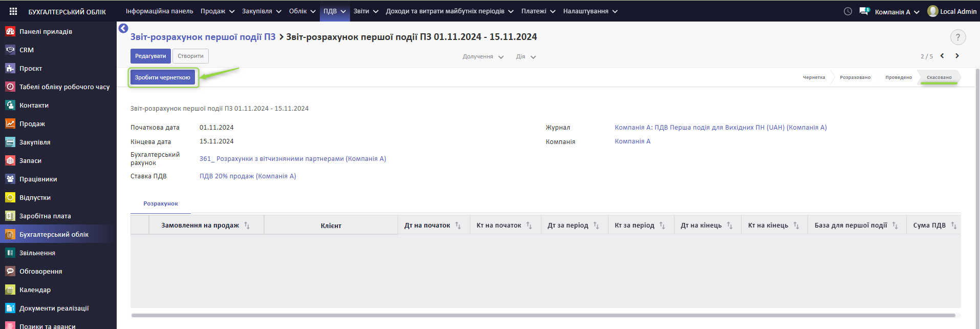Open the activities clock icon
The image size is (980, 329).
(848, 11)
